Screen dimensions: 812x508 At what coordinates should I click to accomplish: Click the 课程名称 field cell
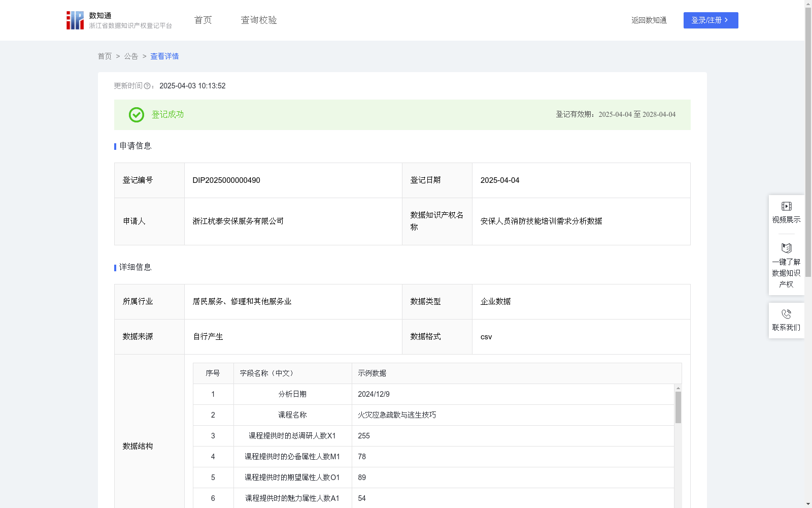pyautogui.click(x=292, y=415)
